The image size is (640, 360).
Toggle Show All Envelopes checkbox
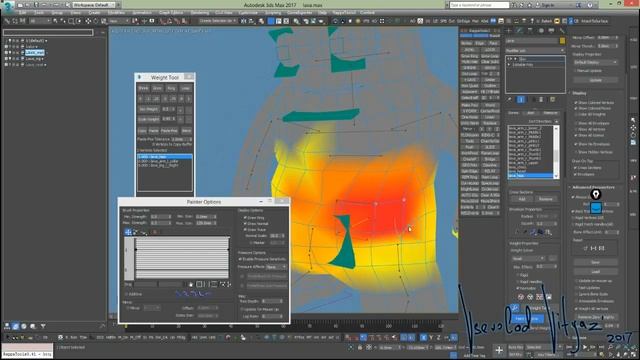coord(576,123)
